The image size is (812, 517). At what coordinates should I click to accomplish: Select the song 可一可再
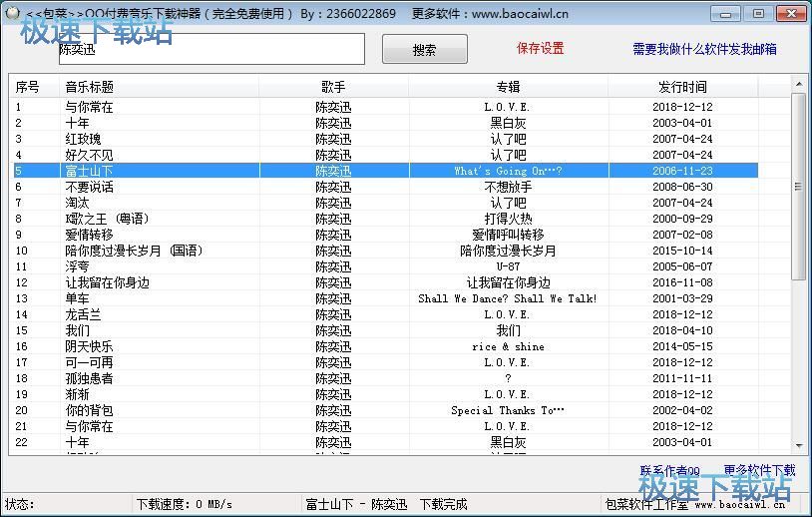coord(89,362)
